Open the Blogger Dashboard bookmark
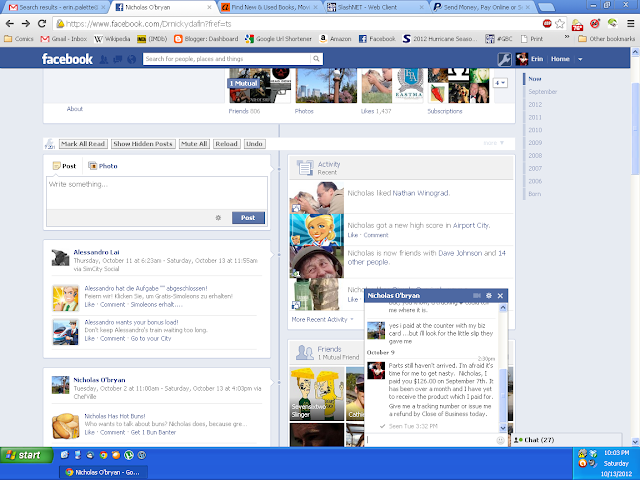The image size is (640, 480). 206,39
